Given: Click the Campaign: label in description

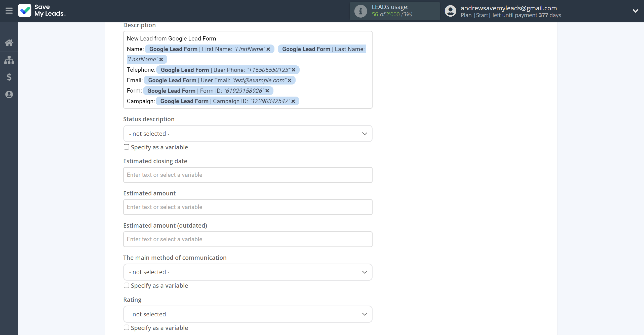Looking at the screenshot, I should (141, 101).
